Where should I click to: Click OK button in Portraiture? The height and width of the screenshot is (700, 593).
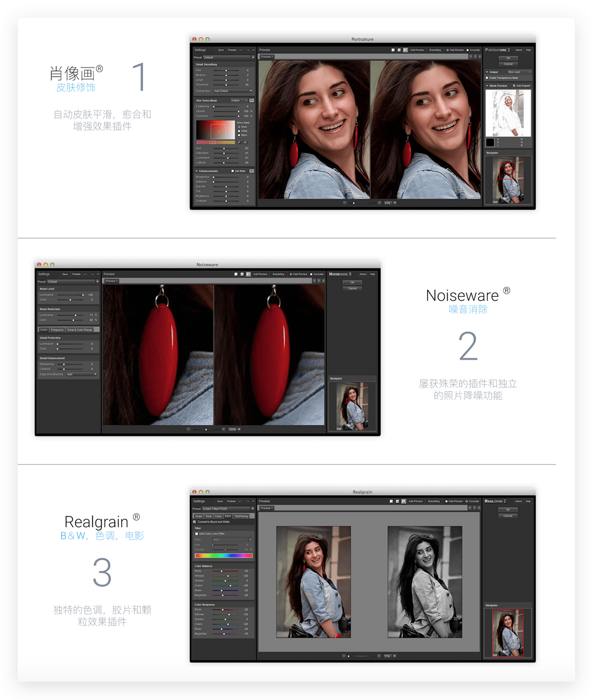click(508, 58)
